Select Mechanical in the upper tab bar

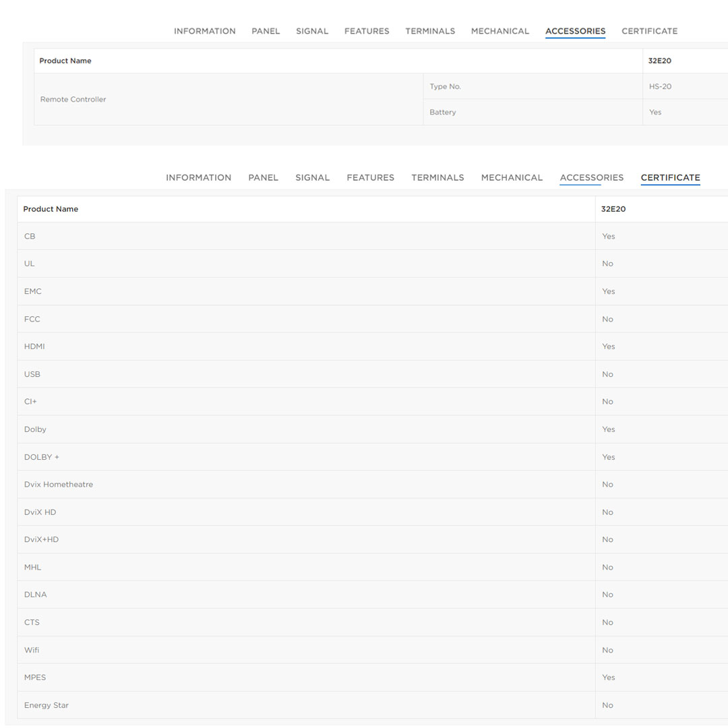500,31
